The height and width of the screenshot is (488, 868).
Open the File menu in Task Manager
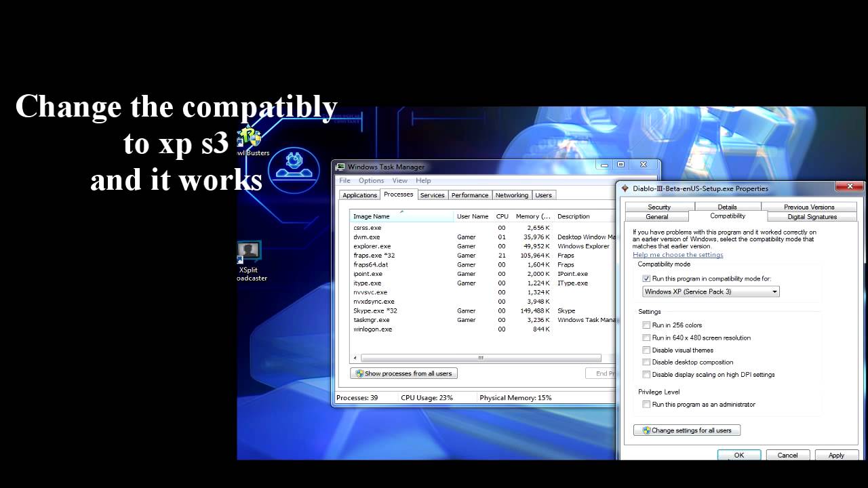click(x=344, y=180)
